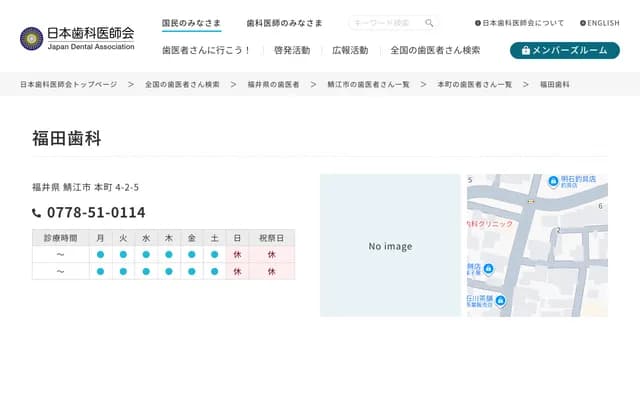Click the search magnifier icon
The image size is (640, 400).
[429, 23]
